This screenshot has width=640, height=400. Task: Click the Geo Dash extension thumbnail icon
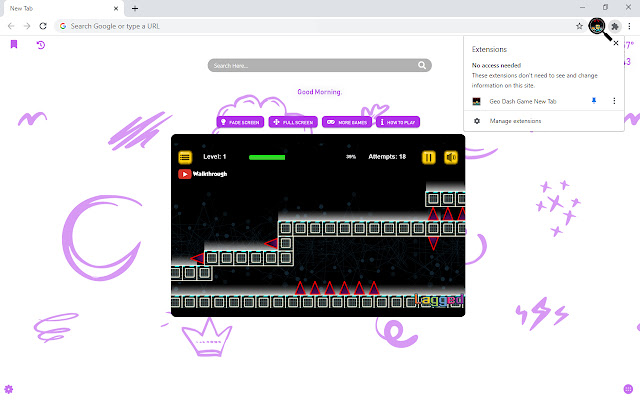[x=476, y=101]
